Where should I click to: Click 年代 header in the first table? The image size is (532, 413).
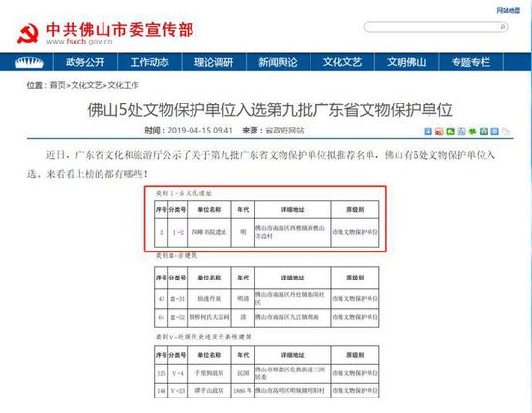pos(243,210)
